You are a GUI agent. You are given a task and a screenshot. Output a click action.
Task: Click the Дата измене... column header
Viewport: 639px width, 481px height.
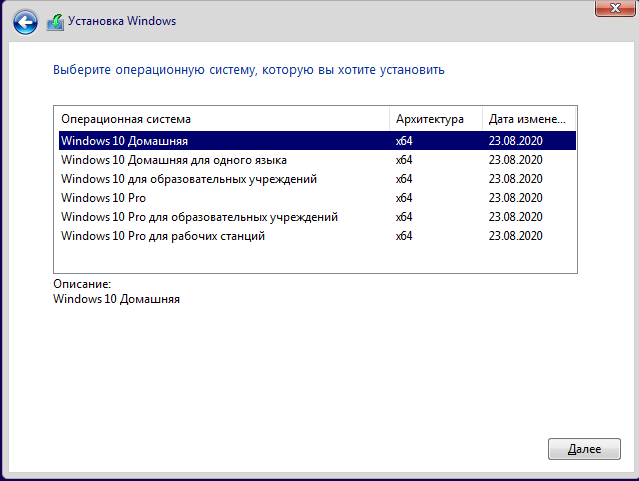point(529,119)
